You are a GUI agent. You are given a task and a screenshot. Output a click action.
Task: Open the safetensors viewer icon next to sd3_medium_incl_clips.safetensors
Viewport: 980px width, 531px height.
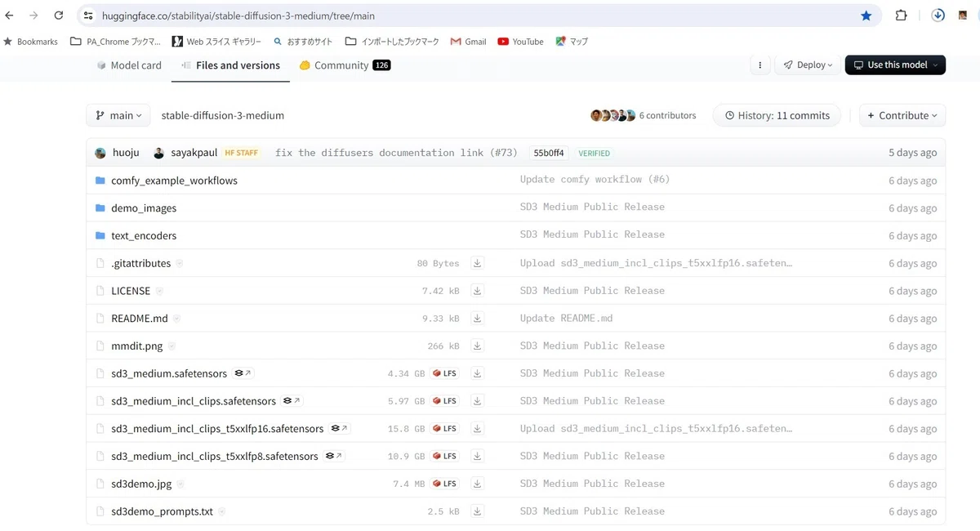point(292,401)
